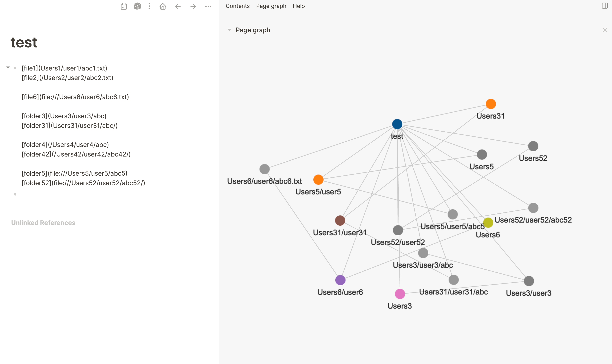Image resolution: width=612 pixels, height=364 pixels.
Task: Open the folder31 link in the note
Action: (x=70, y=126)
